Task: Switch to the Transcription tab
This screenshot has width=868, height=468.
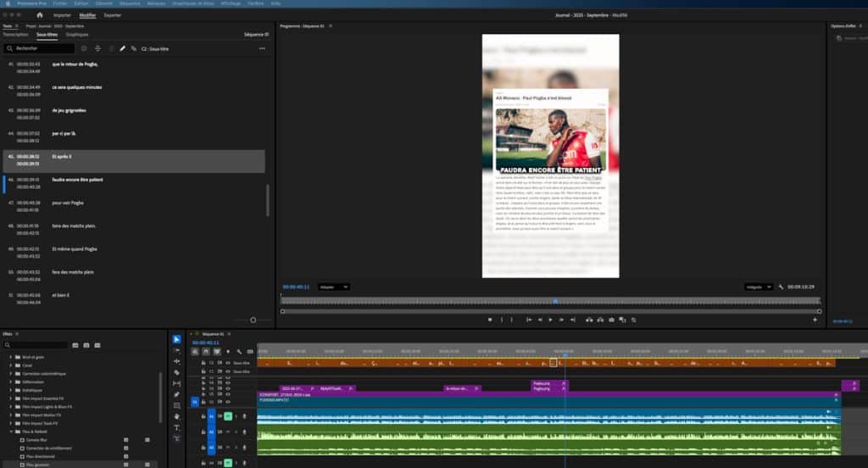Action: [15, 35]
